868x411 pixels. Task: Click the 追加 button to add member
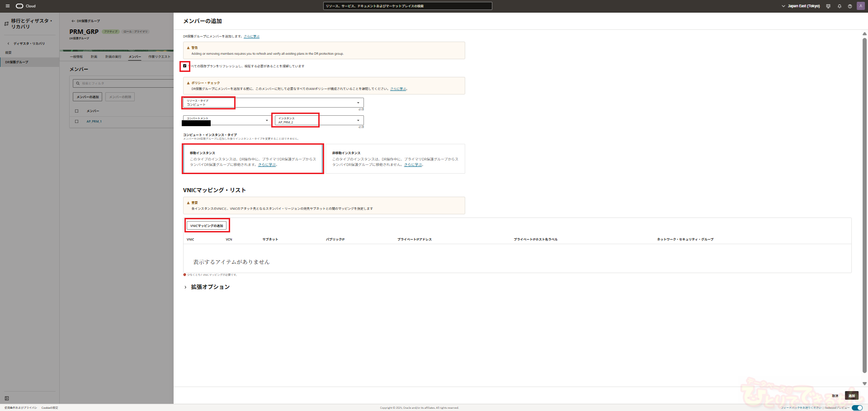click(852, 396)
